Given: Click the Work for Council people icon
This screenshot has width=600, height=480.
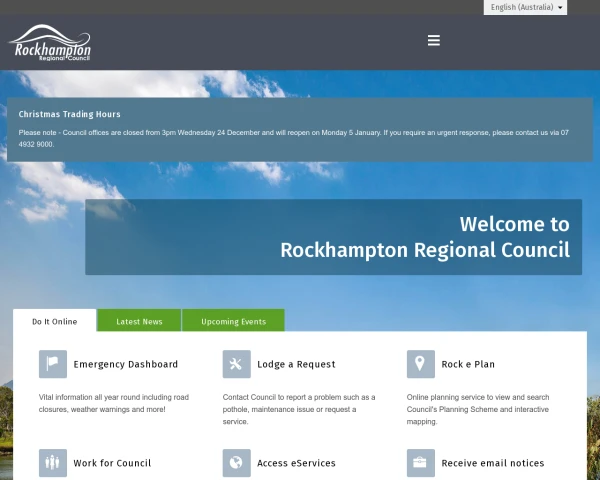Looking at the screenshot, I should 53,463.
